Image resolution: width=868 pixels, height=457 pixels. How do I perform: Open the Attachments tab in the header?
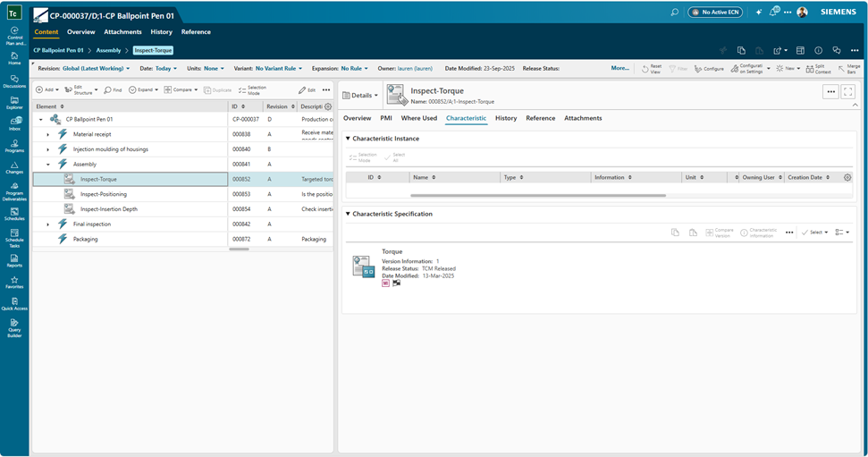(122, 32)
